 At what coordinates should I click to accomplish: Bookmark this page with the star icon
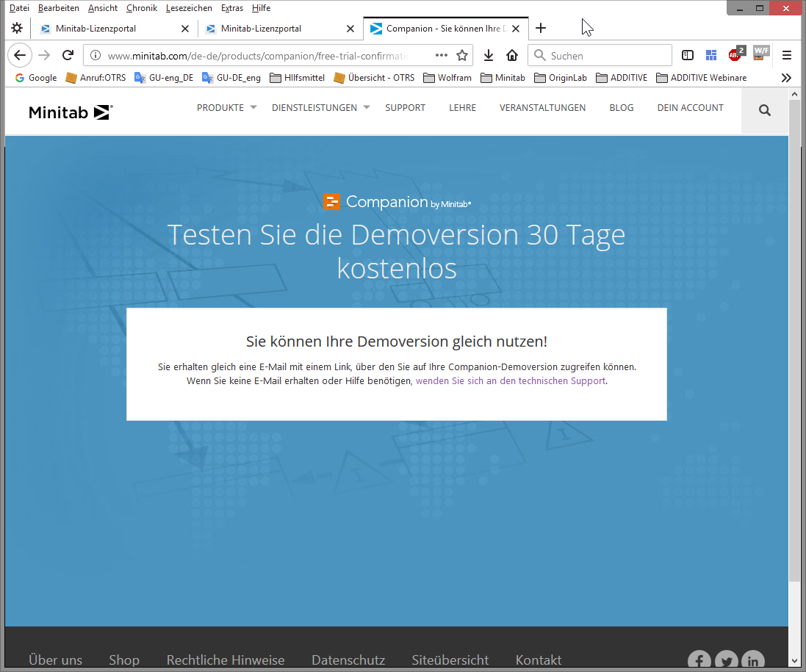coord(462,56)
